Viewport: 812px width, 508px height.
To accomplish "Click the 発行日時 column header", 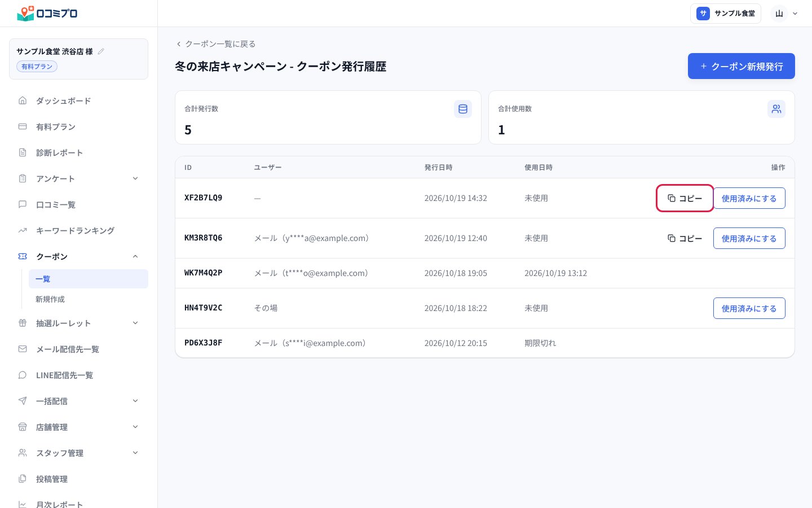I will coord(438,168).
